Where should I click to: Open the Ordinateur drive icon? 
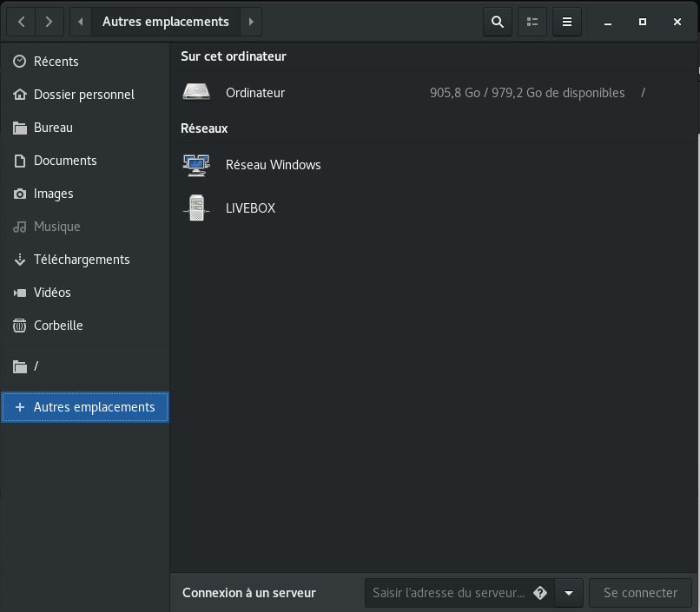[196, 93]
